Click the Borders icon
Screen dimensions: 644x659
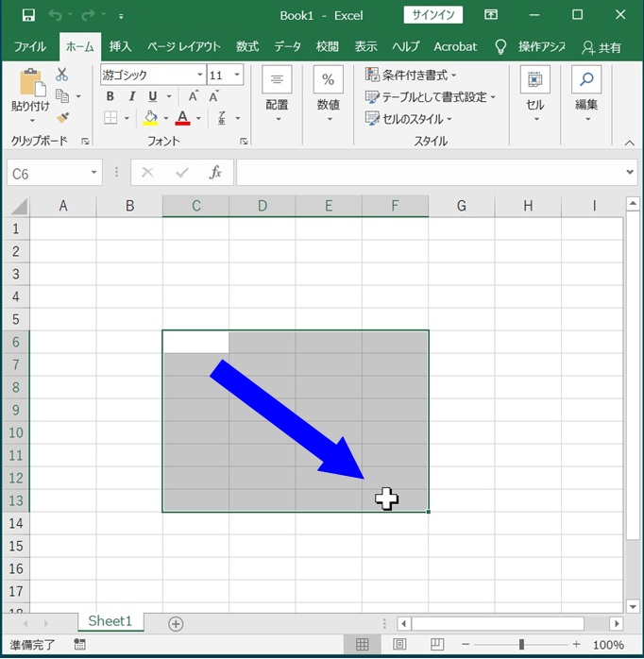tap(110, 118)
